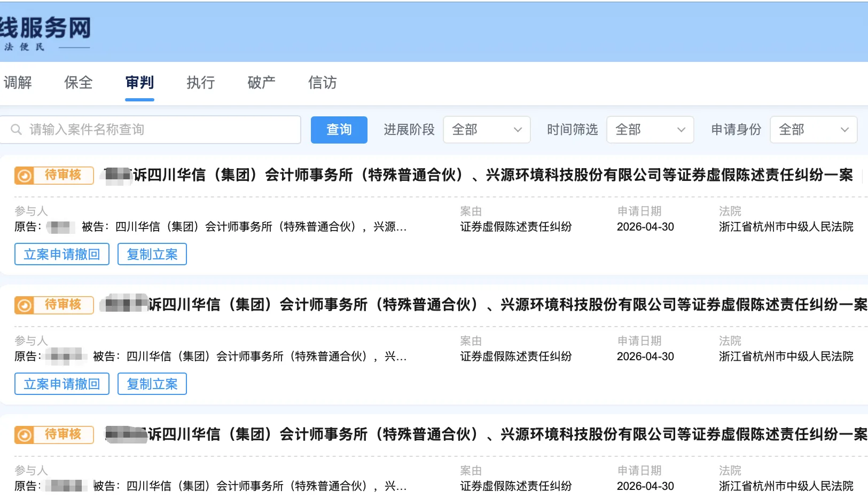Click 复制立案 in the second case card
Image resolution: width=868 pixels, height=499 pixels.
[152, 384]
